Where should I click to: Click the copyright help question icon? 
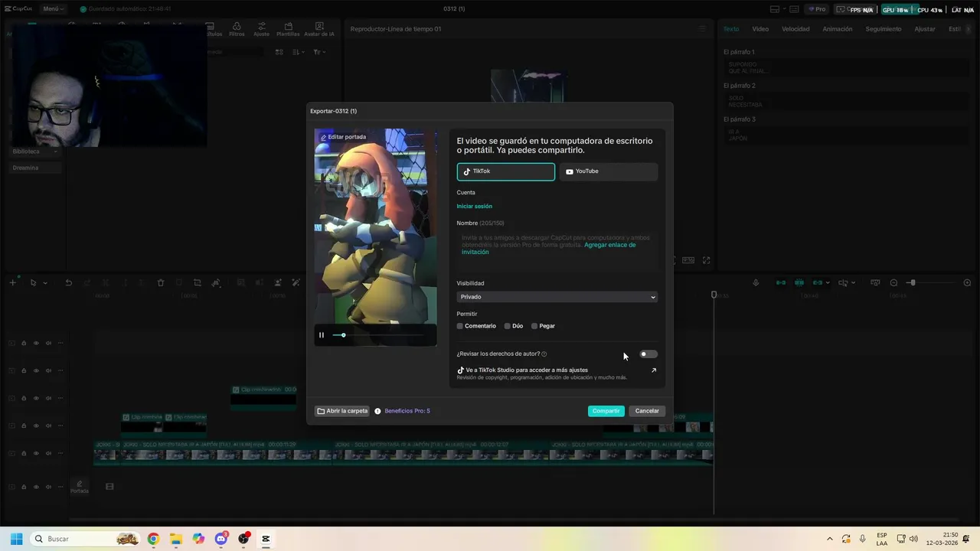[544, 354]
